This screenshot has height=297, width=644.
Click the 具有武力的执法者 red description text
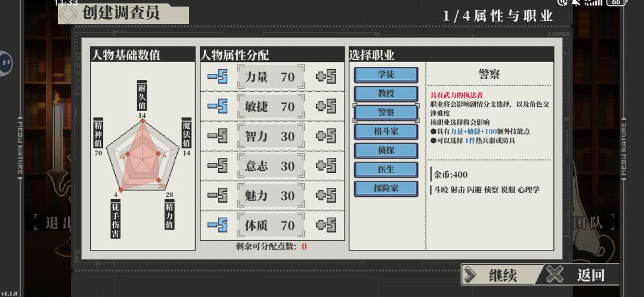tap(456, 95)
